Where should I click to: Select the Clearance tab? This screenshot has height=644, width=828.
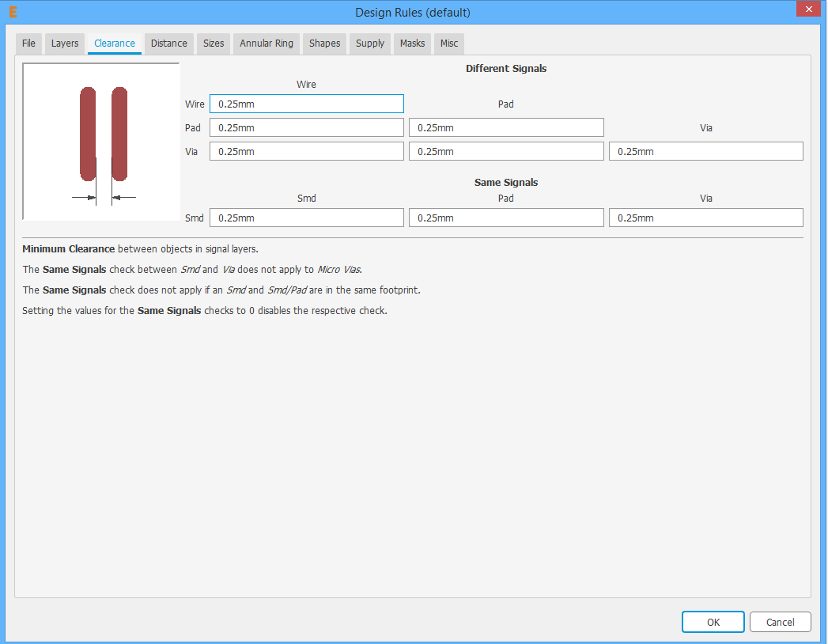pos(114,44)
